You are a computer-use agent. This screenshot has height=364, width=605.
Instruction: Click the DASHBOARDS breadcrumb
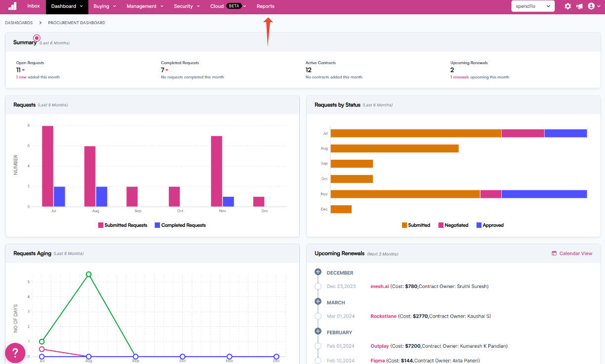(x=19, y=23)
